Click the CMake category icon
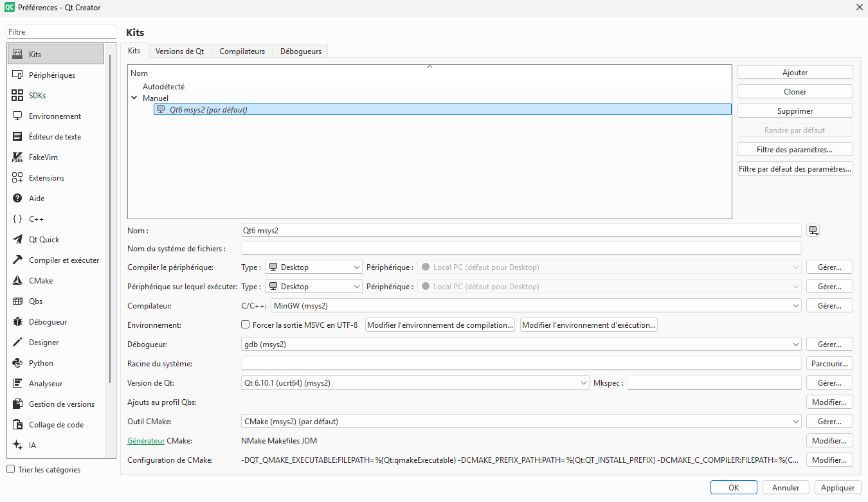This screenshot has height=502, width=868. [17, 281]
